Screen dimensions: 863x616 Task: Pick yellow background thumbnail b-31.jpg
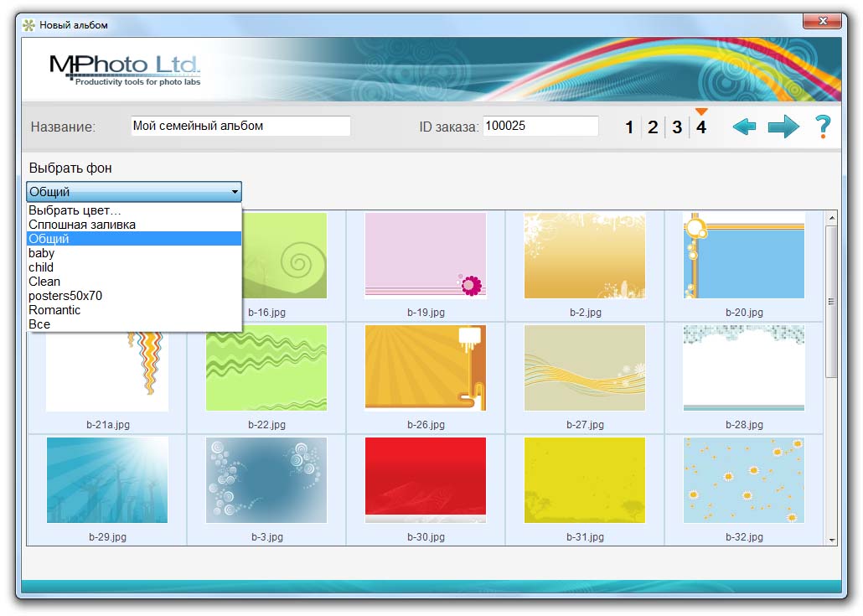(585, 480)
